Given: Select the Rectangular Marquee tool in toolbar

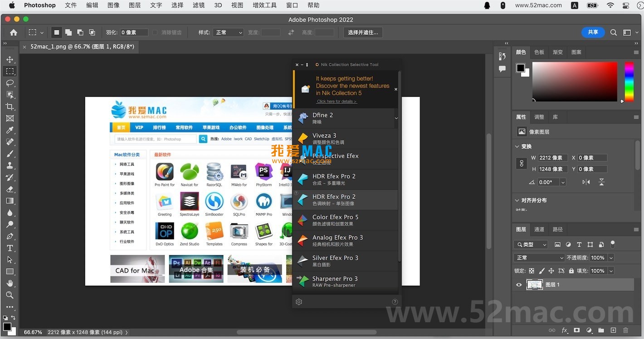Looking at the screenshot, I should 10,71.
